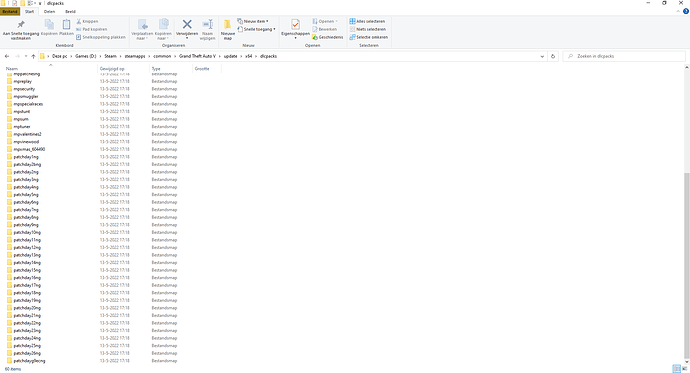Open the Snelle toegang dropdown
Viewport: 690px width, 373px height.
point(256,29)
